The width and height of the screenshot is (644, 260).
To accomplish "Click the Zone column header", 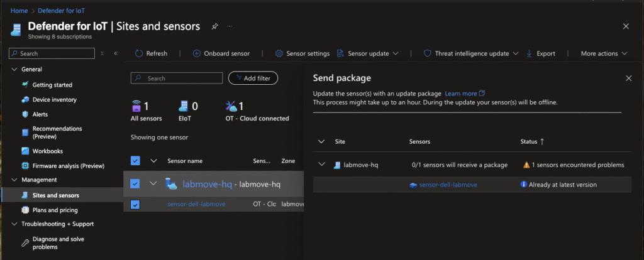I will (288, 161).
